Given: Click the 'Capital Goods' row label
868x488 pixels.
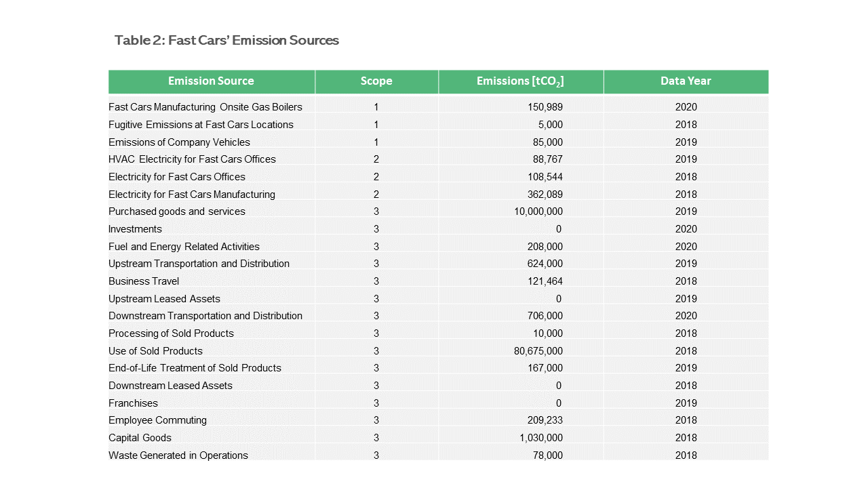Looking at the screenshot, I should (140, 438).
